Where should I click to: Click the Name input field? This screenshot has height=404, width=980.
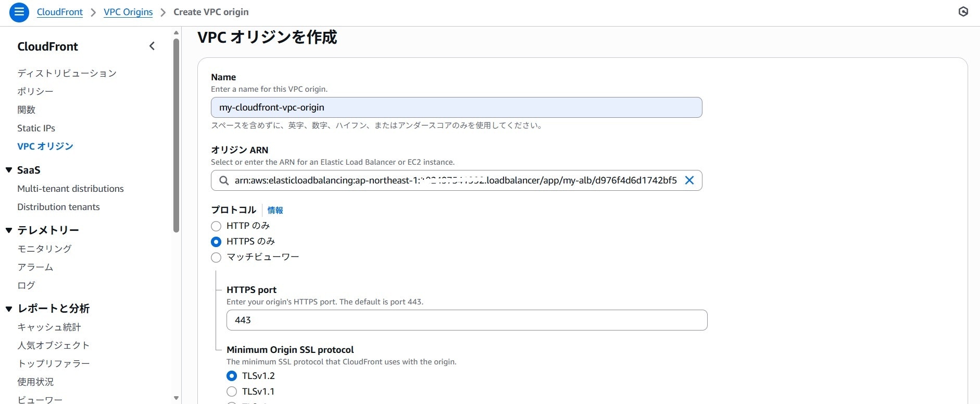click(x=456, y=107)
